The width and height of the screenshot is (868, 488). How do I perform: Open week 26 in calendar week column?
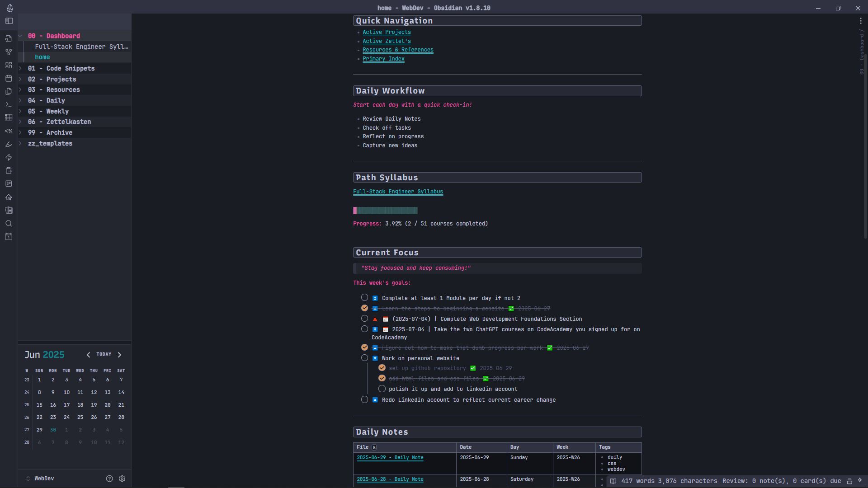27,417
